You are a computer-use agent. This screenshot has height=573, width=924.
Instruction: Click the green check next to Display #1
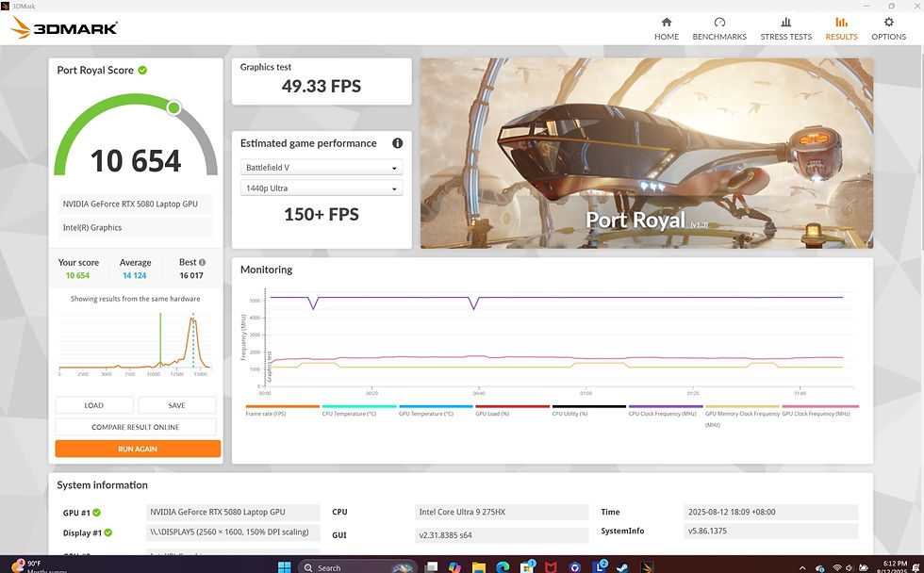click(108, 532)
